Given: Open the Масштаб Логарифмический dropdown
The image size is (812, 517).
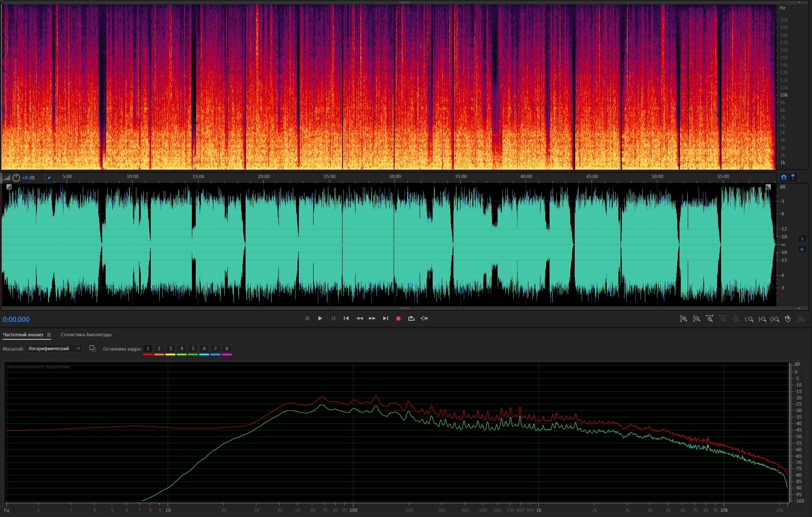Looking at the screenshot, I should point(54,348).
